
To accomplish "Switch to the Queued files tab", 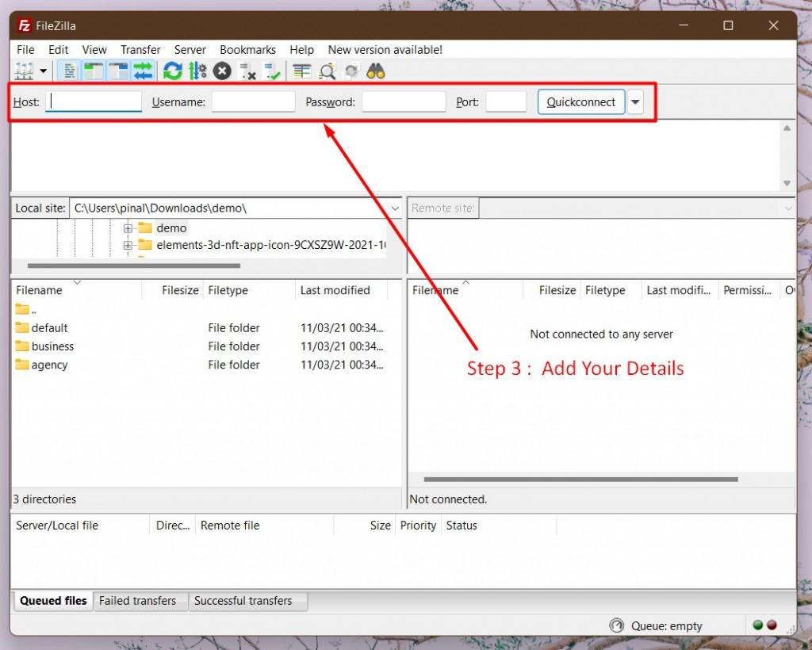I will [x=53, y=601].
